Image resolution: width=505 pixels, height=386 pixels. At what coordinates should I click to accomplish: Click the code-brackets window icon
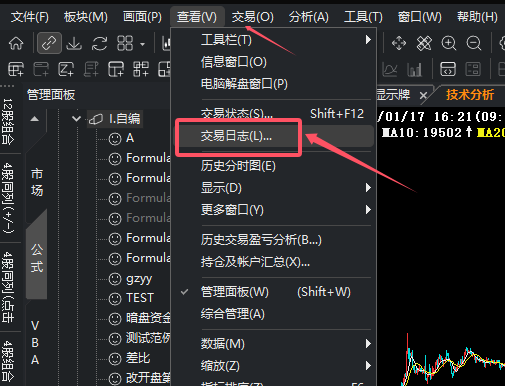(448, 69)
